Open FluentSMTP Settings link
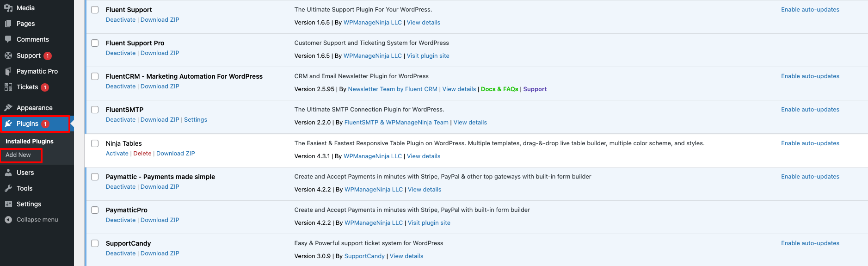 (196, 120)
